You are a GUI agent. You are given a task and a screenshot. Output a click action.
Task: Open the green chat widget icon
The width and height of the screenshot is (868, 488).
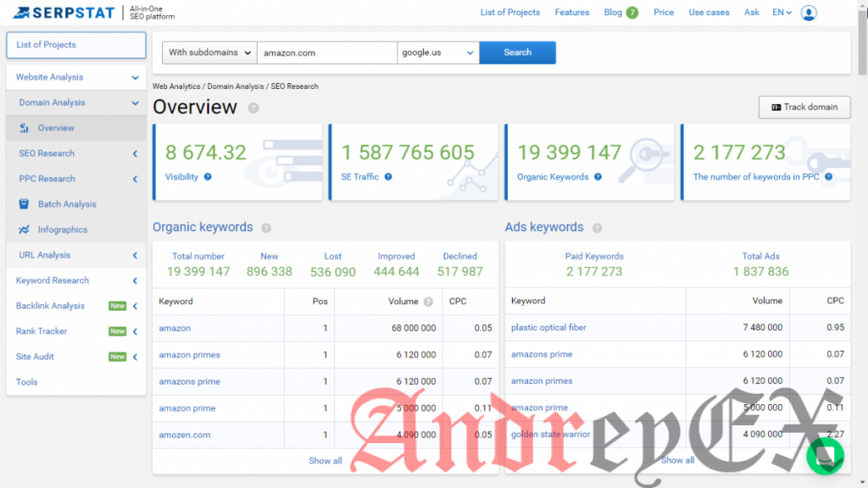point(825,456)
